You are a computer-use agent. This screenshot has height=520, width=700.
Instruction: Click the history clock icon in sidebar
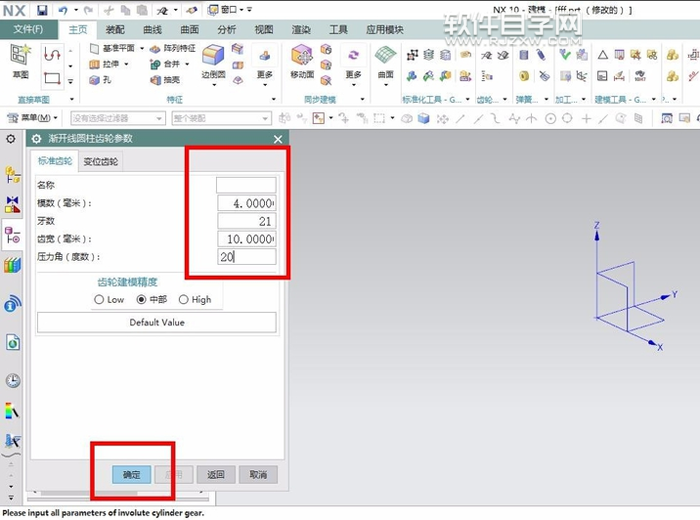tap(13, 380)
